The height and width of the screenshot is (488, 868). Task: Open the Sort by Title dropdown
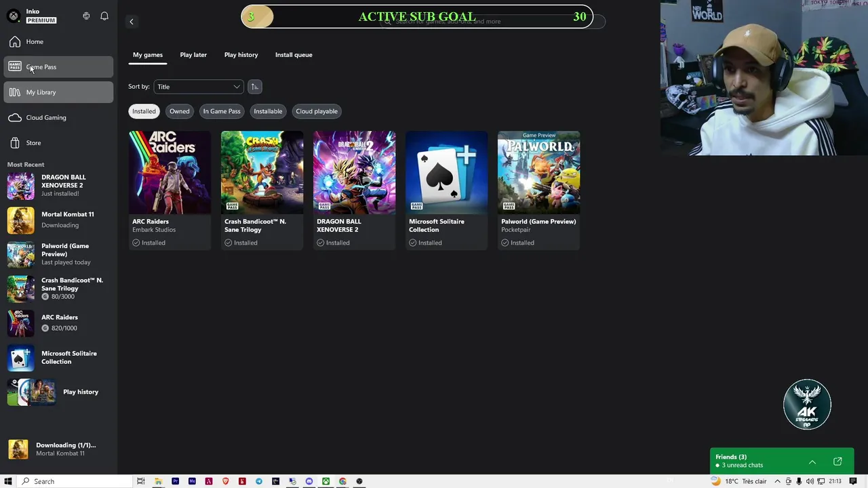[198, 87]
